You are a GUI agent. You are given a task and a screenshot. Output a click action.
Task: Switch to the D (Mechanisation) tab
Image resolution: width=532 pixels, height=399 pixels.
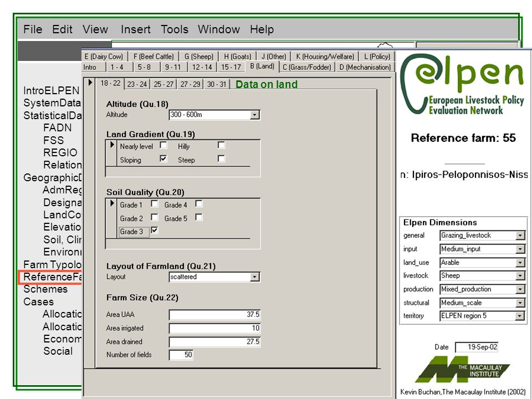(x=365, y=67)
